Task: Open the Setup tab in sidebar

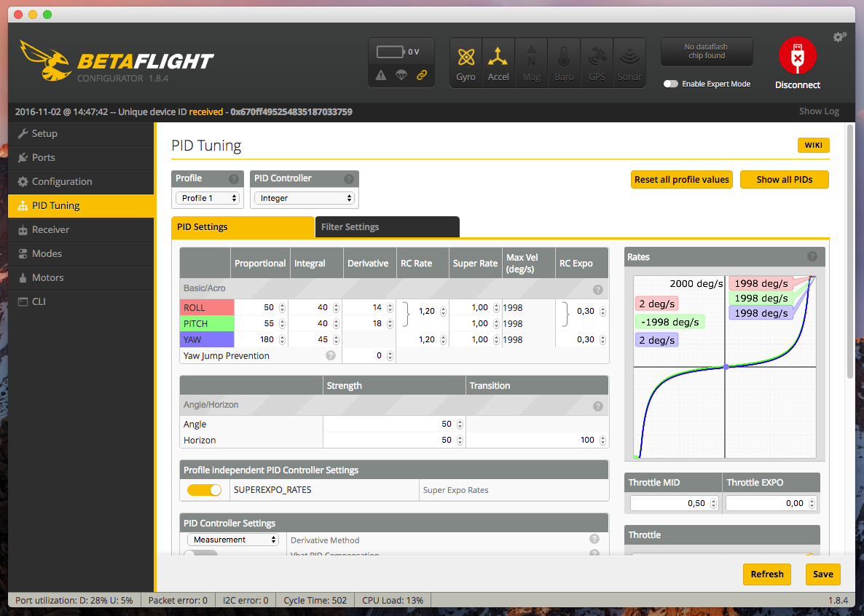Action: 81,133
